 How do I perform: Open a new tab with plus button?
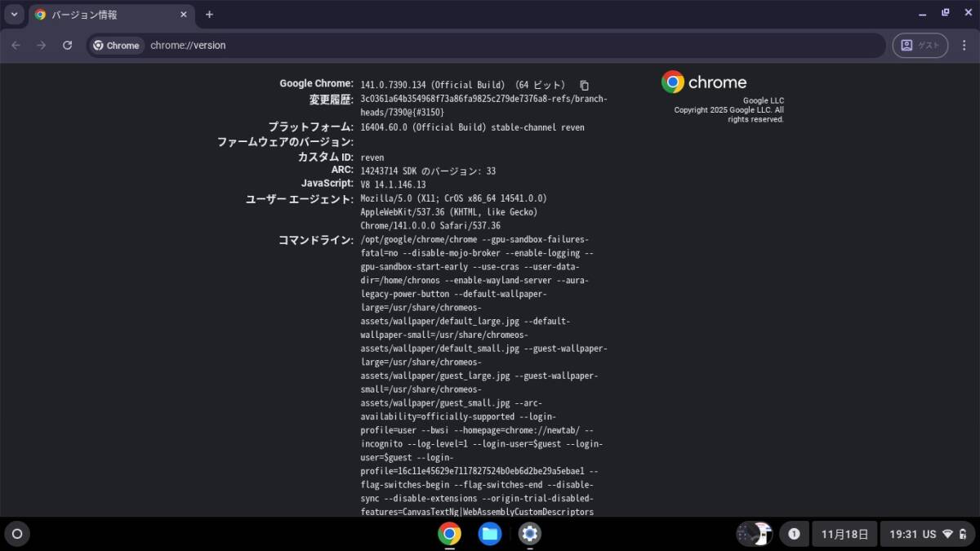coord(209,15)
